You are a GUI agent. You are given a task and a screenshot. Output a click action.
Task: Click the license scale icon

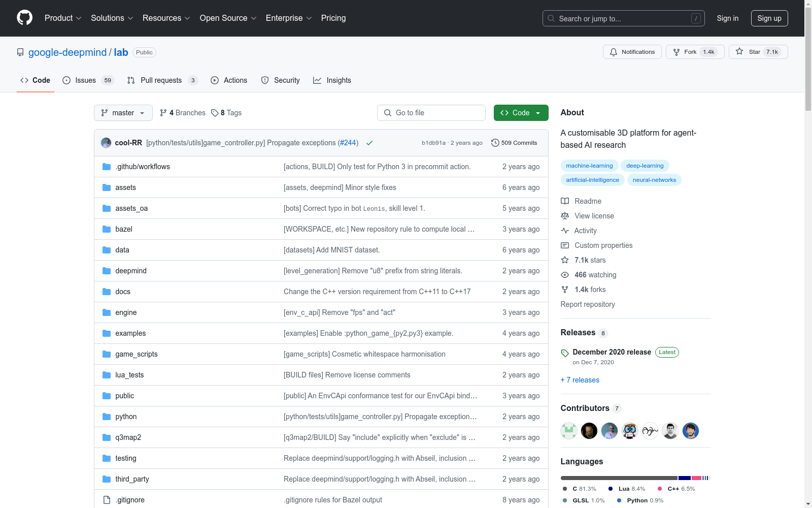(565, 216)
